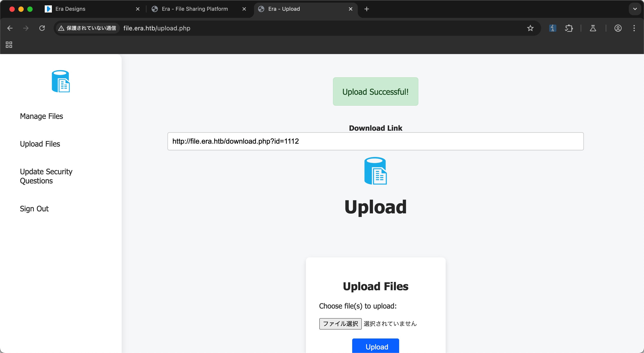Open the apps grid icon in bookmarks bar
The width and height of the screenshot is (644, 353).
pos(9,45)
